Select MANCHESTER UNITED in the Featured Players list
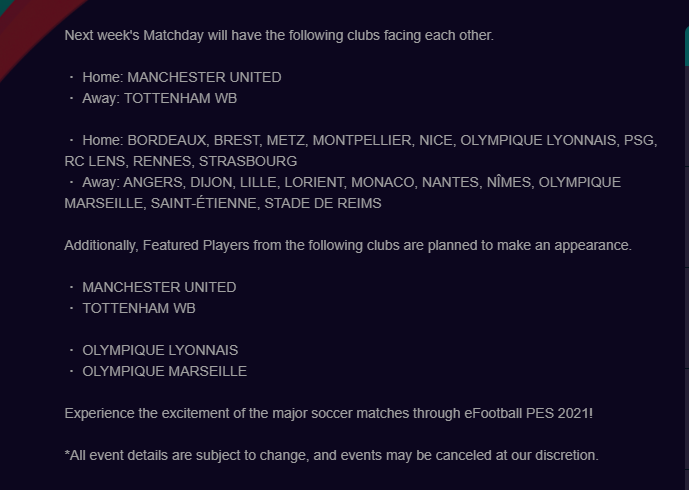689x490 pixels. [159, 287]
